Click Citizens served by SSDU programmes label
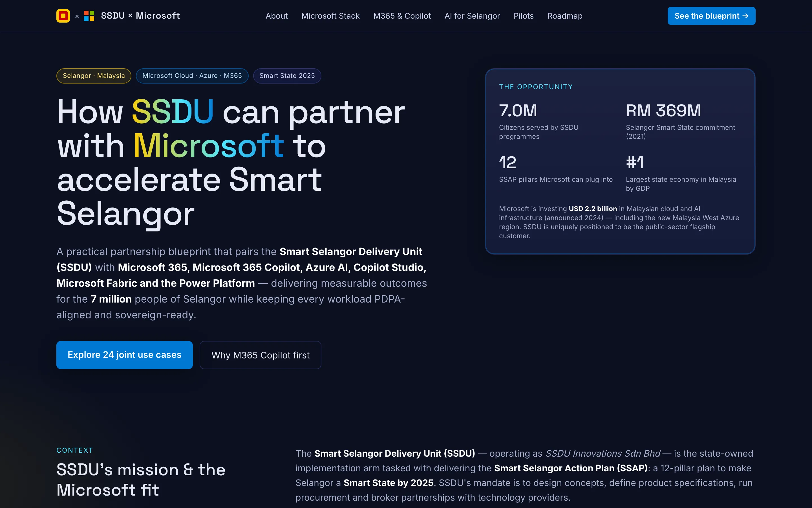The image size is (812, 508). pyautogui.click(x=539, y=132)
